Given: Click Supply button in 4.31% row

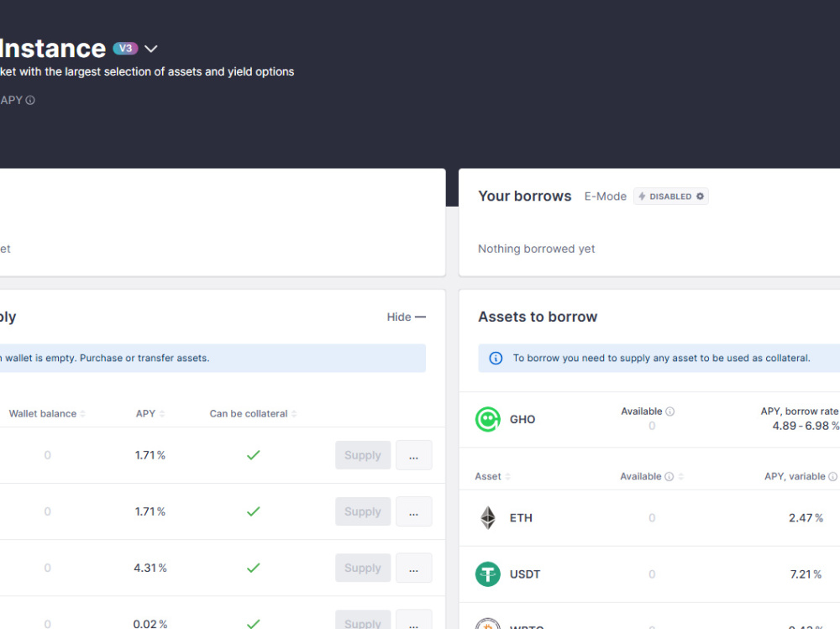Looking at the screenshot, I should coord(363,568).
